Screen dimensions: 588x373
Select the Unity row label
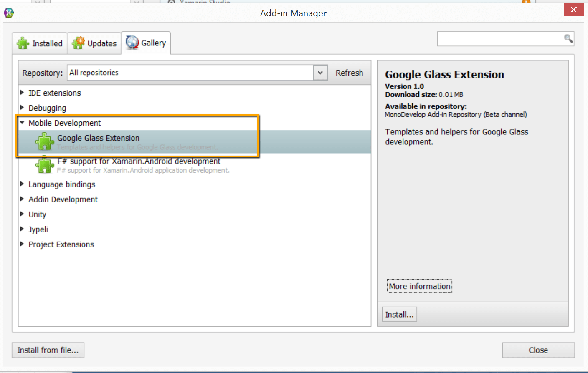[x=37, y=214]
